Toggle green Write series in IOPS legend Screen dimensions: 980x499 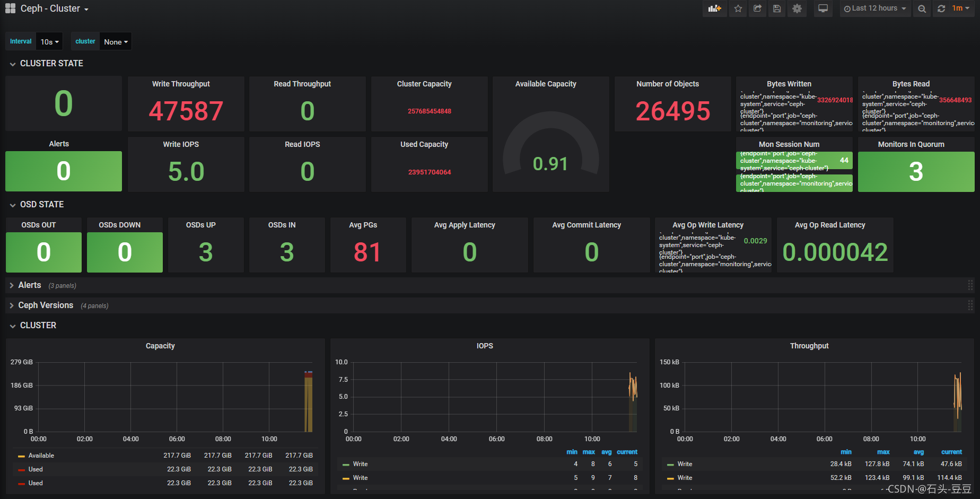point(360,464)
